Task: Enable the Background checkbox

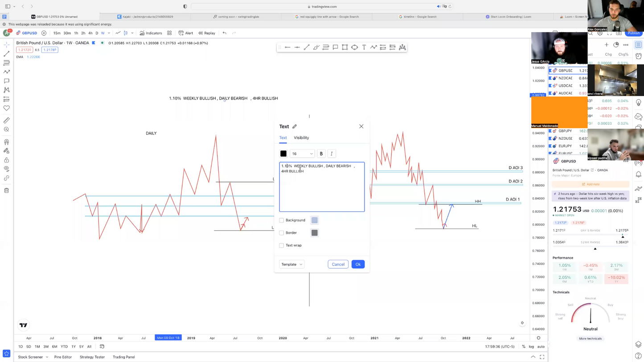Action: tap(282, 220)
